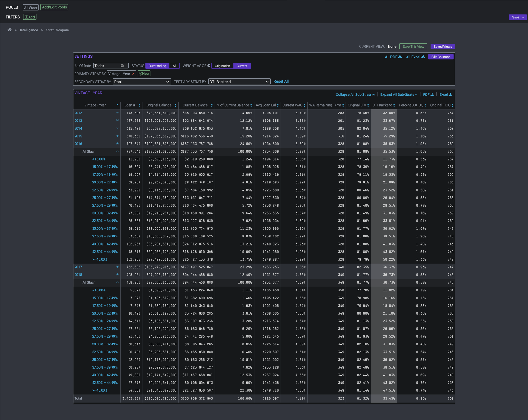The image size is (528, 420).
Task: Go to Intelligence in breadcrumb
Action: [29, 30]
